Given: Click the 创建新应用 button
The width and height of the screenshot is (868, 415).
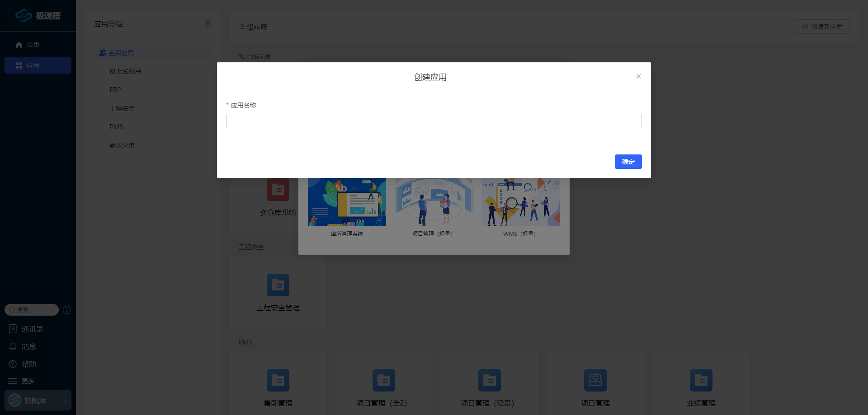Looking at the screenshot, I should [822, 27].
